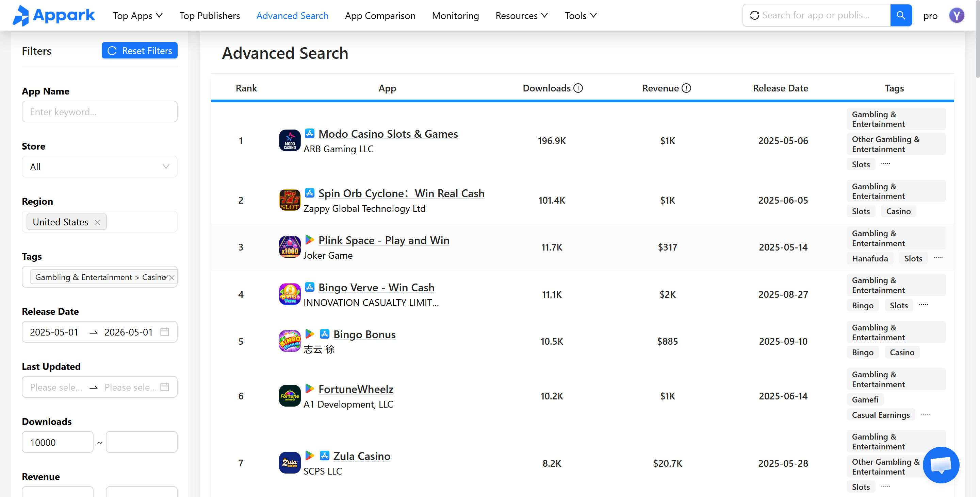Viewport: 980px width, 497px height.
Task: Open Bingo Verve - Win Cash link
Action: [x=376, y=287]
